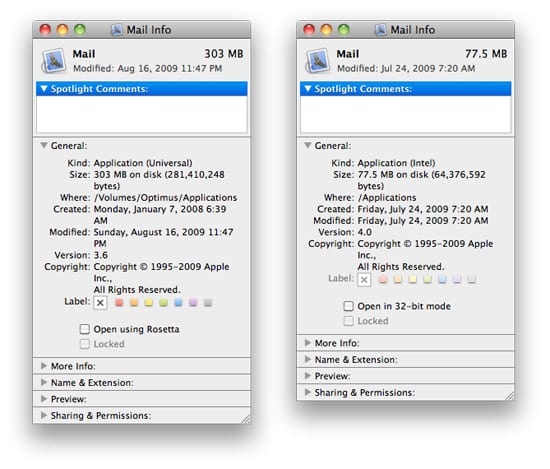550x469 pixels.
Task: Click Created Monday, January 7, 2008 value
Action: (x=160, y=215)
